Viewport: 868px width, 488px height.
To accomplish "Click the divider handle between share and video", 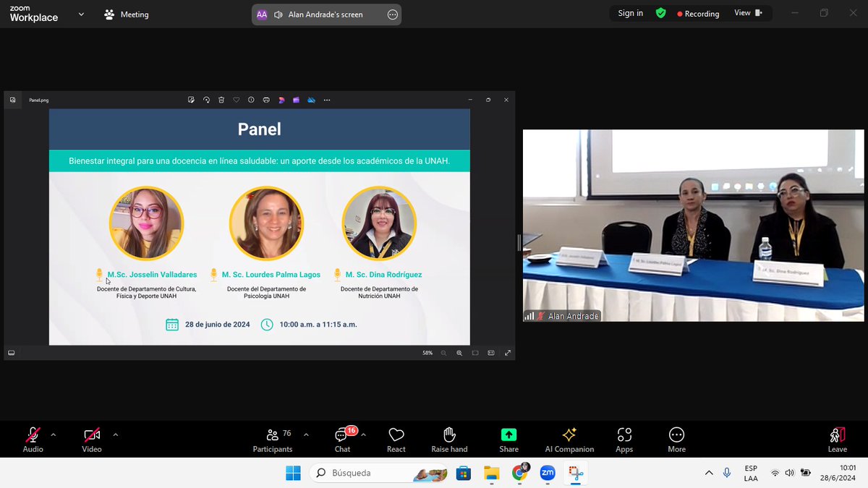I will pos(519,242).
